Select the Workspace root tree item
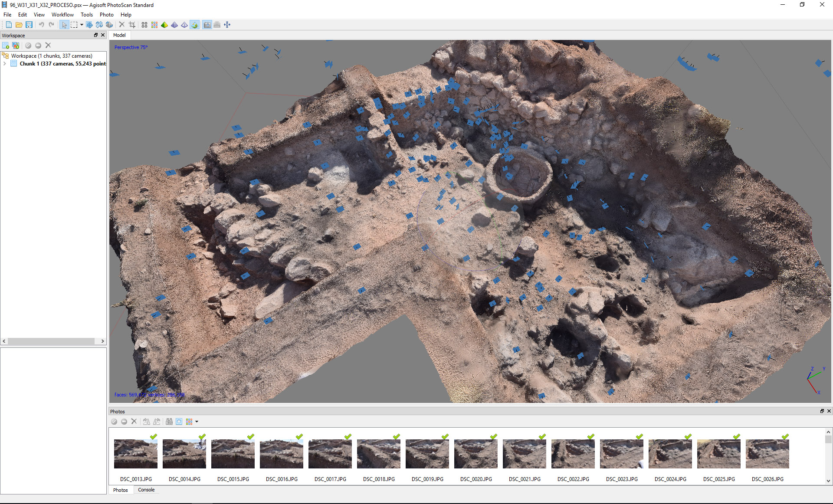The image size is (833, 504). (x=51, y=56)
